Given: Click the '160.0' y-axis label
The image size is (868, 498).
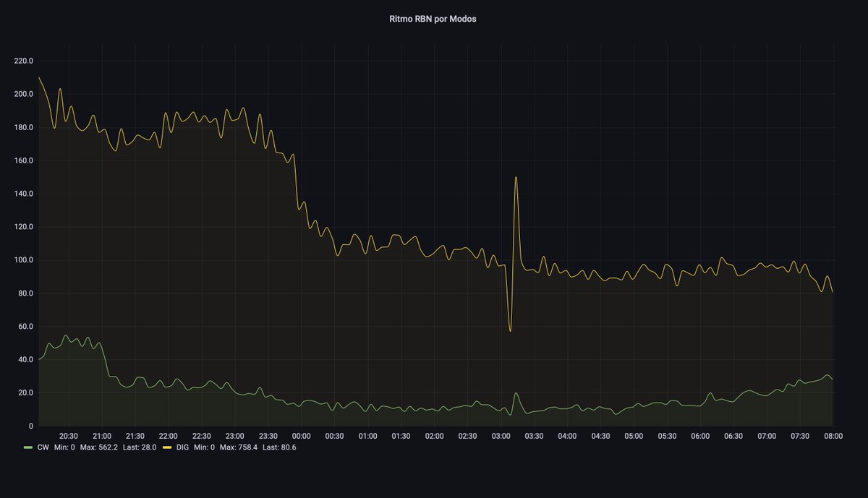Looking at the screenshot, I should click(24, 160).
